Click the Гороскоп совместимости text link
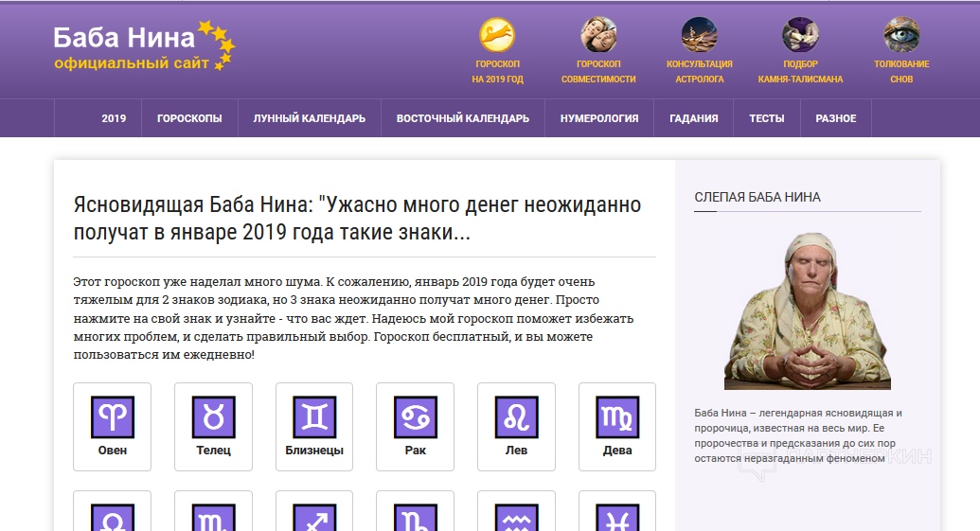980x531 pixels. coord(598,71)
